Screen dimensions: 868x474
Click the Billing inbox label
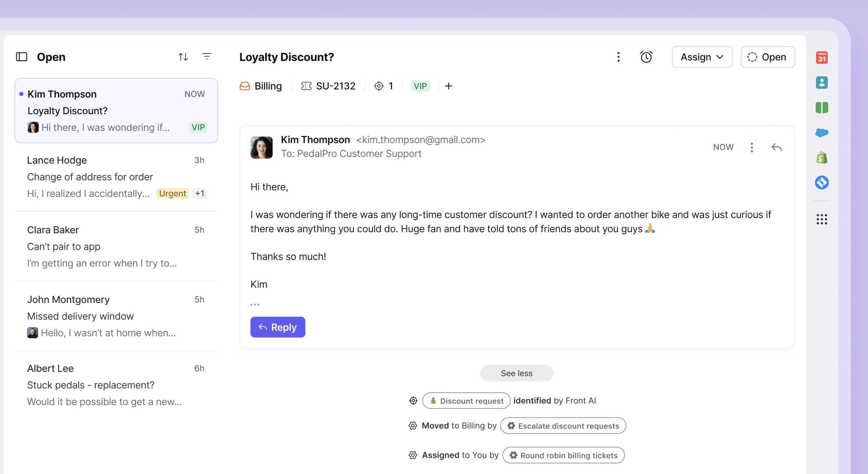[261, 86]
